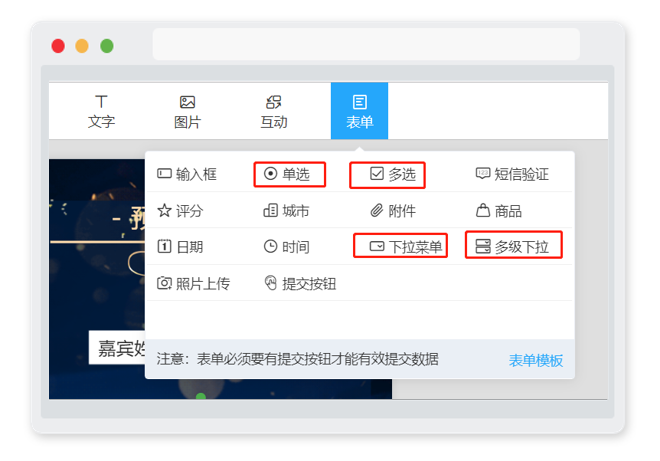The width and height of the screenshot is (660, 461).
Task: Add a 多级下拉 multi-level dropdown
Action: (512, 247)
